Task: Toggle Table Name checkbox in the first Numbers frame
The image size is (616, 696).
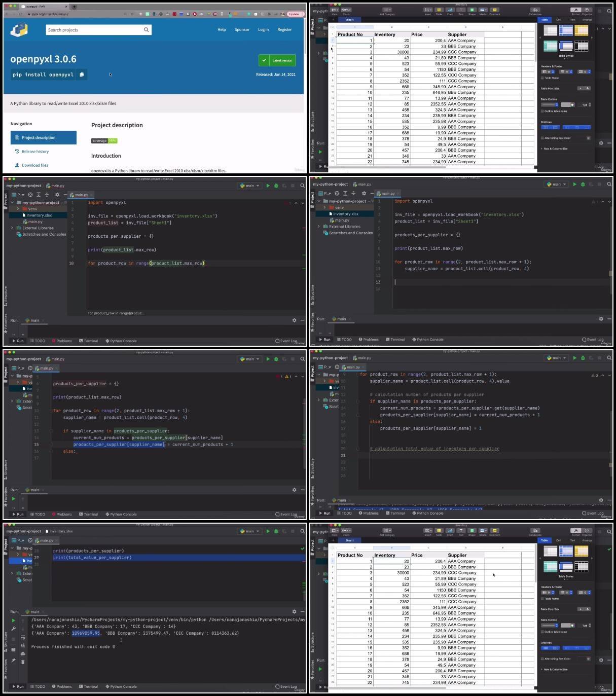Action: tap(542, 78)
